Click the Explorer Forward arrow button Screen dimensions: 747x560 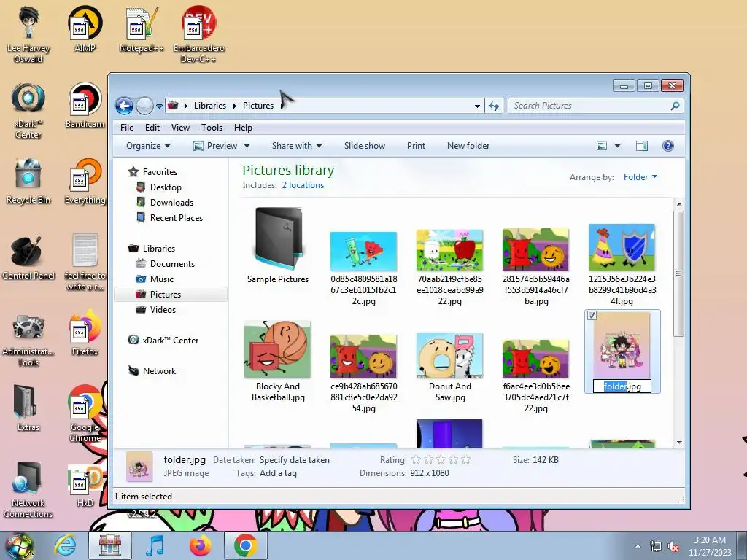coord(144,106)
